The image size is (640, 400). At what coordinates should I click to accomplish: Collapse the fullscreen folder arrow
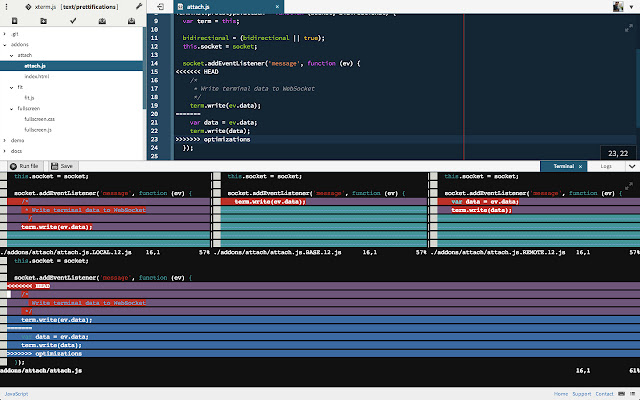pos(11,109)
